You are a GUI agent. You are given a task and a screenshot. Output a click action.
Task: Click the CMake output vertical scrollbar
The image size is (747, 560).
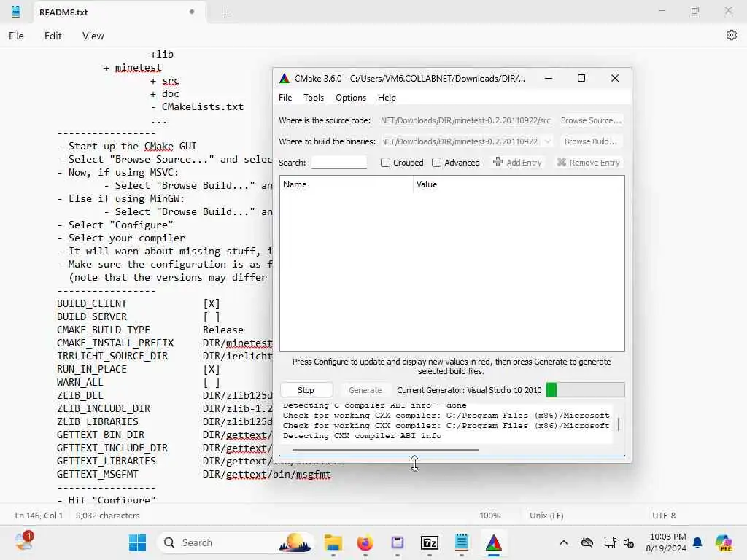point(619,424)
